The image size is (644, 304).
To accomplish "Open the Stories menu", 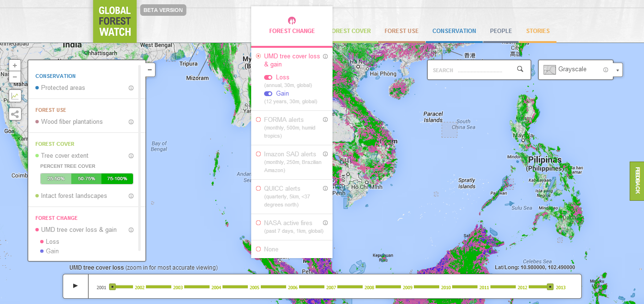I will tap(538, 31).
